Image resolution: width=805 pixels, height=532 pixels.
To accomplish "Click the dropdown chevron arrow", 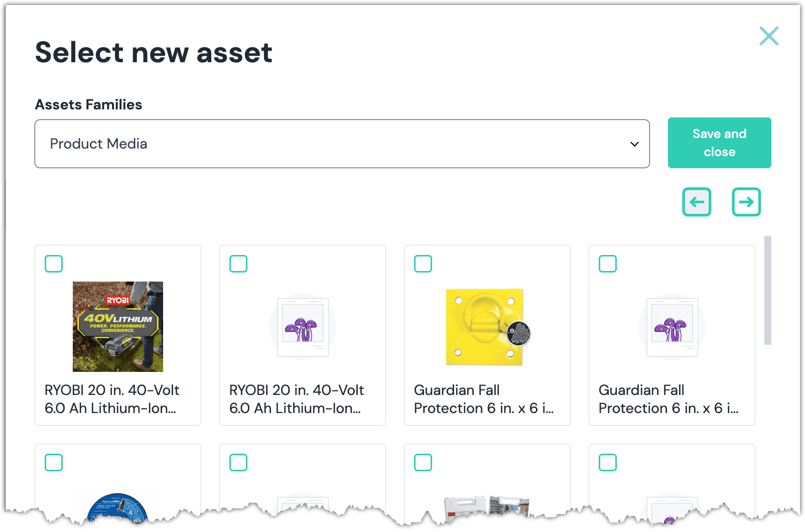I will [634, 144].
